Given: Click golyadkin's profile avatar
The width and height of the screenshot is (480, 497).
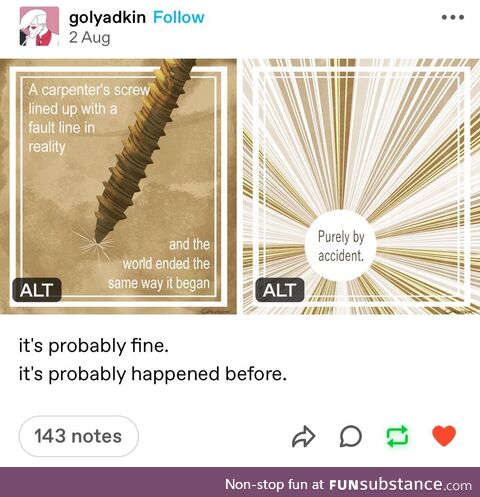Looking at the screenshot, I should pyautogui.click(x=39, y=26).
